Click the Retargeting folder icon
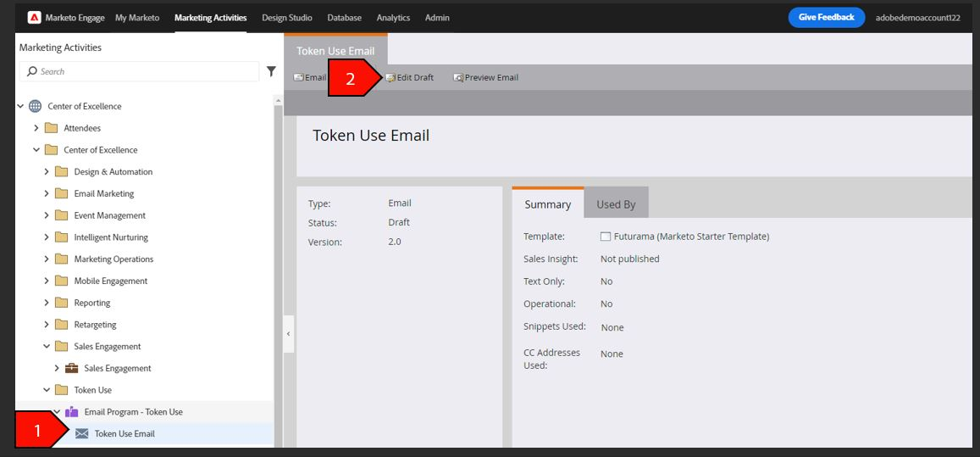 (x=61, y=325)
